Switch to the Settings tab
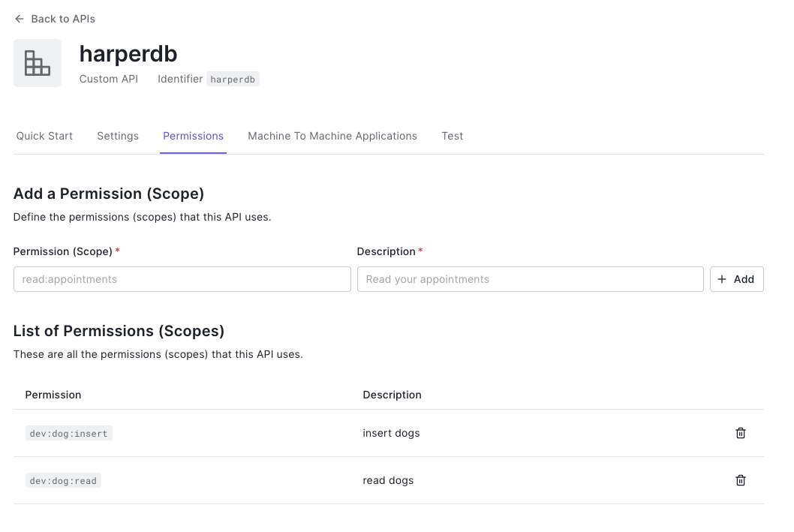794x532 pixels. [x=118, y=136]
